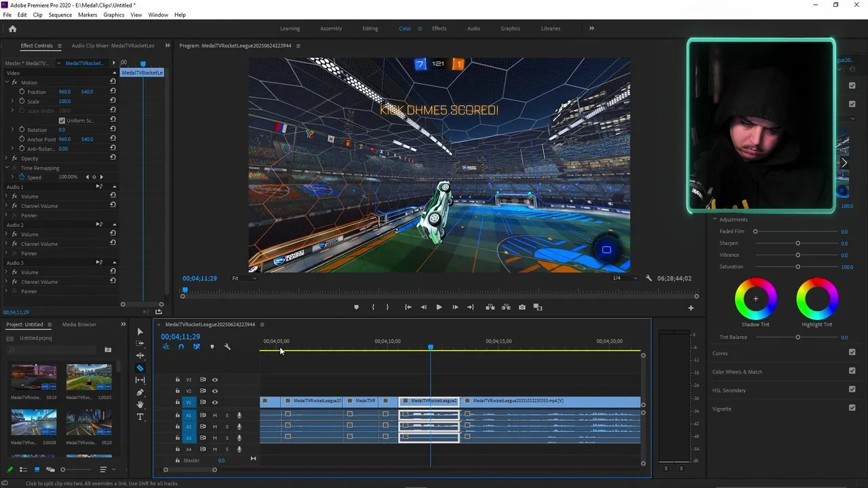Click the Add Marker button under program monitor

(357, 307)
